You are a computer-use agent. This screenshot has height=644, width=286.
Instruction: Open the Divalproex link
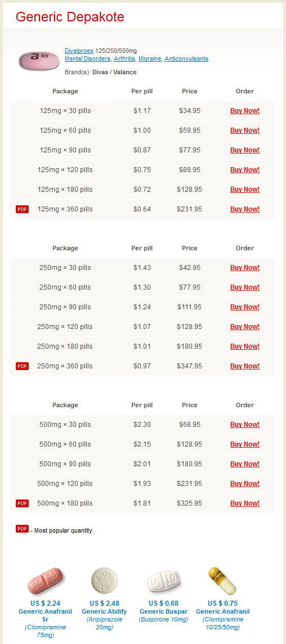(x=79, y=51)
